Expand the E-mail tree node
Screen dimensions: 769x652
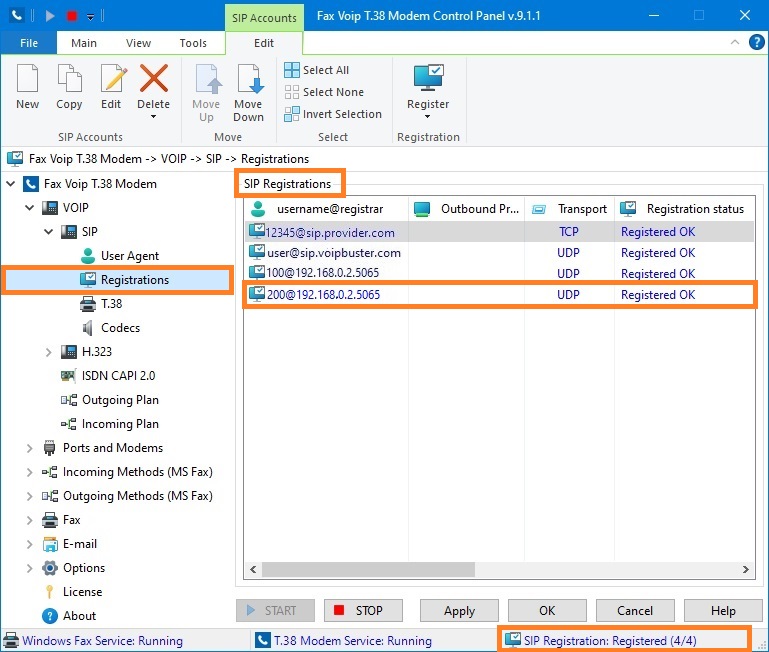point(30,545)
